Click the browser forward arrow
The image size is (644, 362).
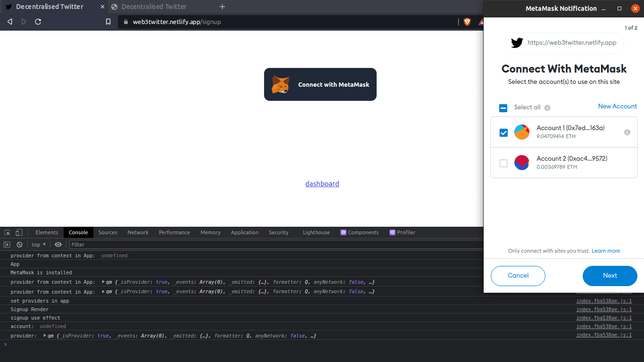point(24,22)
